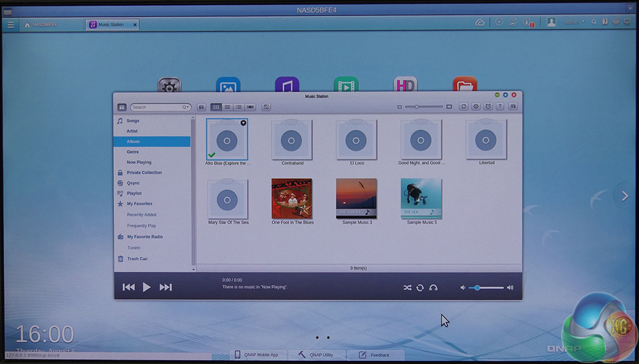This screenshot has height=364, width=639.
Task: Toggle the right info panel icon
Action: (513, 106)
